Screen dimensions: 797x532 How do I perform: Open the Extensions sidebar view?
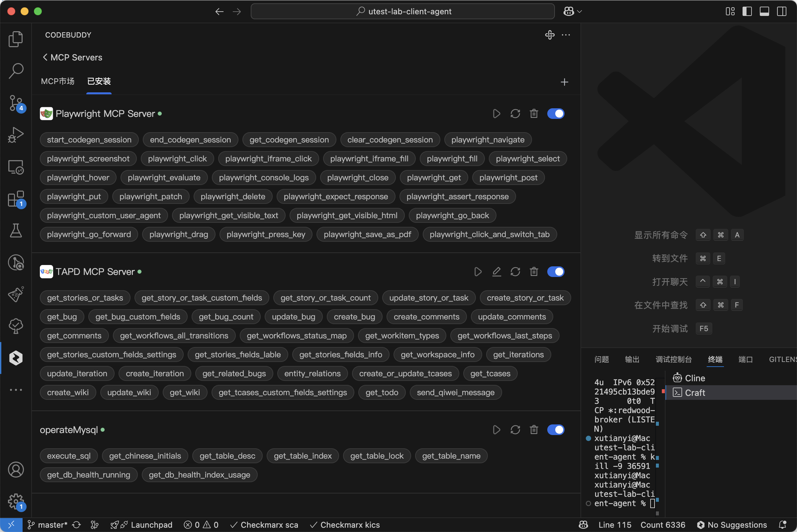(16, 199)
